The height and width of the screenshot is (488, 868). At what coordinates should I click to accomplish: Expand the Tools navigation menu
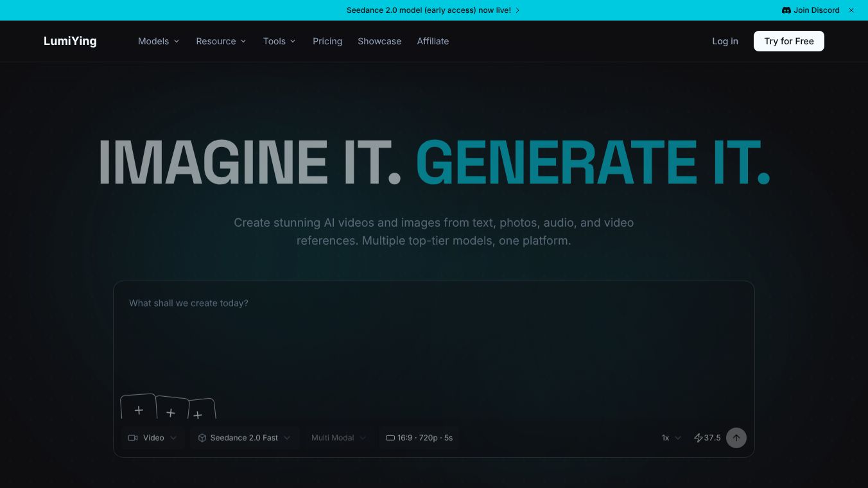(x=279, y=41)
